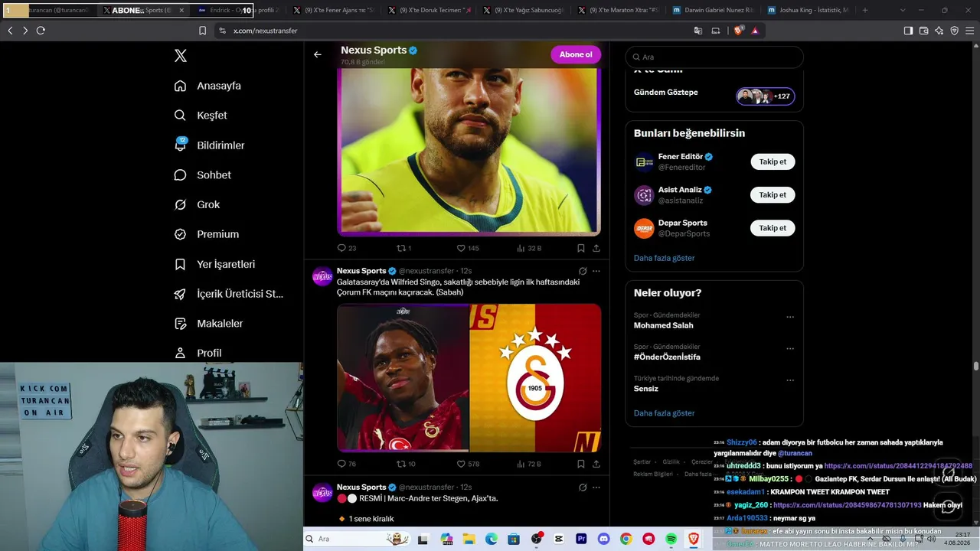Open Nexus Sports avatar on Singo post
This screenshot has width=980, height=551.
(322, 276)
